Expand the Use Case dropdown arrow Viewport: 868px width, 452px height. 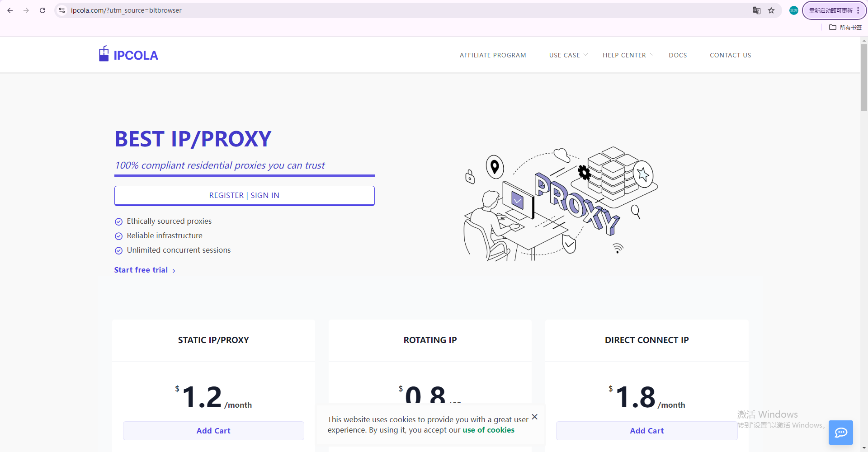[x=585, y=55]
